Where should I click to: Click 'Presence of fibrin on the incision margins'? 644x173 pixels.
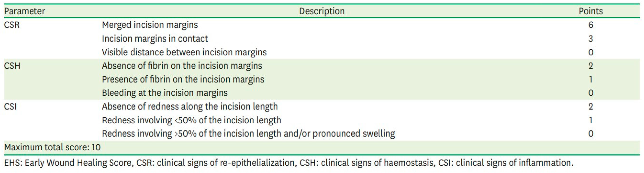pos(183,79)
